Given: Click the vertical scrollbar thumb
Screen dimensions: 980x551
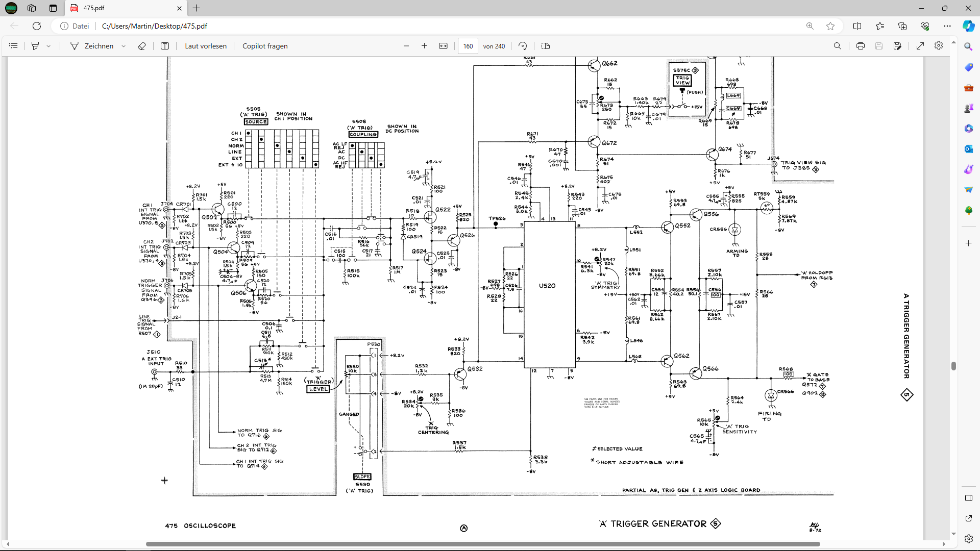Looking at the screenshot, I should point(953,366).
